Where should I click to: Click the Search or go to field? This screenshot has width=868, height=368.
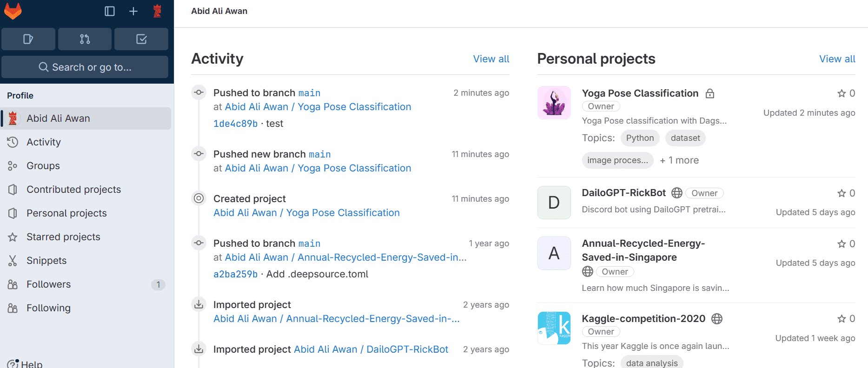[x=85, y=67]
